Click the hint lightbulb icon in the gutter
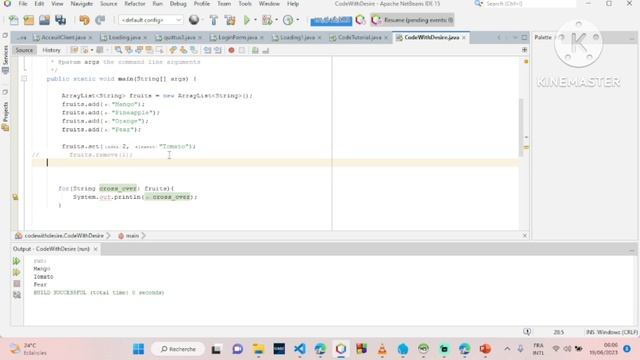 tap(15, 197)
